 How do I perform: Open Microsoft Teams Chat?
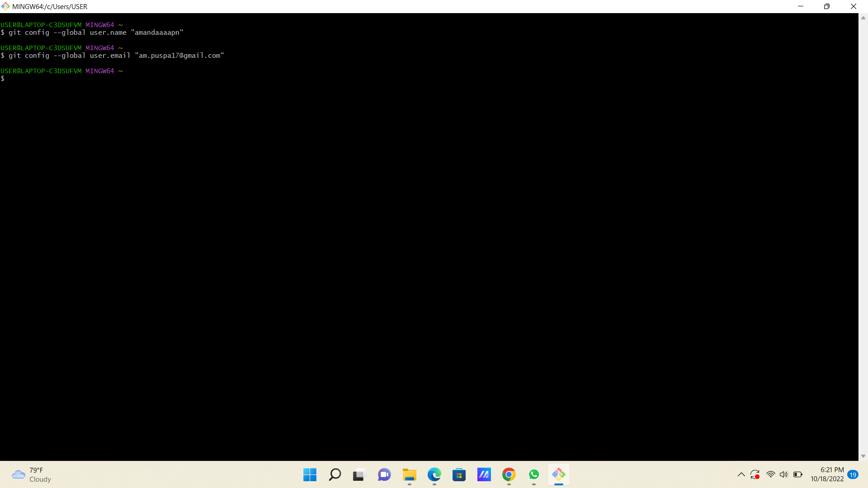[x=384, y=474]
